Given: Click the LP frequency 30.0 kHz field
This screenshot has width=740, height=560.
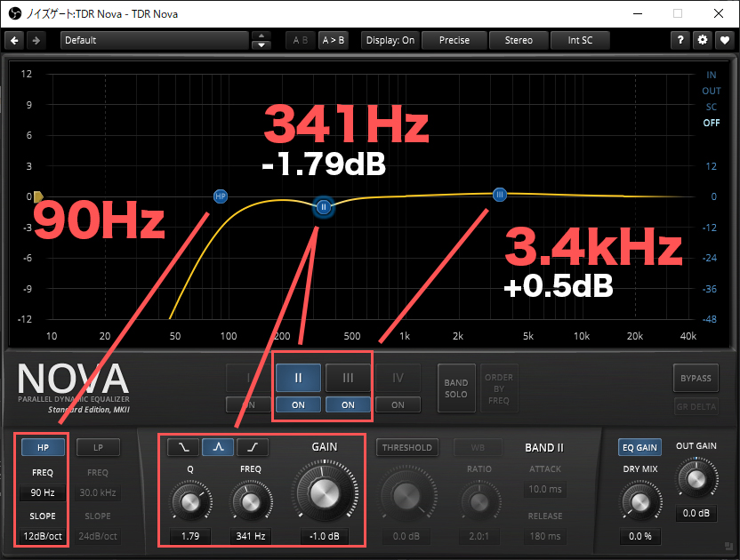Looking at the screenshot, I should point(98,492).
